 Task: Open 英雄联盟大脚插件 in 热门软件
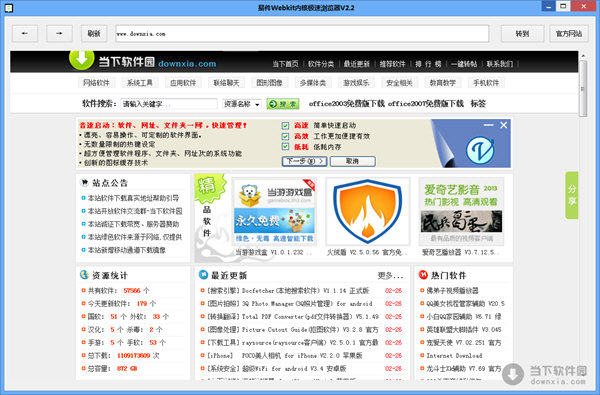click(x=464, y=330)
